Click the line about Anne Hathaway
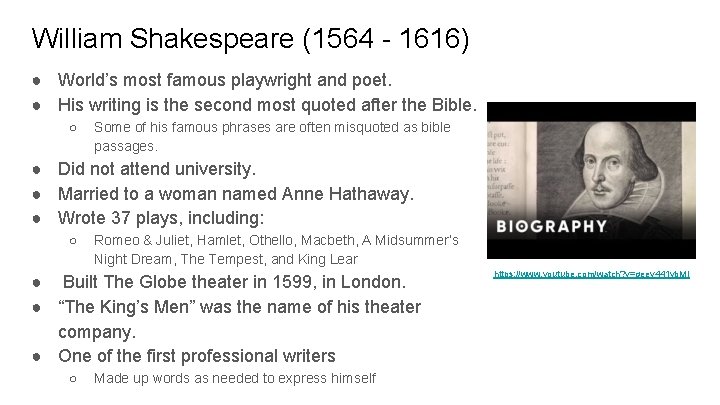Image resolution: width=720 pixels, height=405 pixels. pyautogui.click(x=236, y=194)
